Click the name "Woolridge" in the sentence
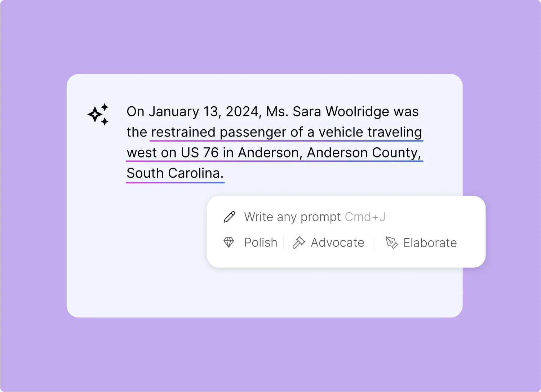541x392 pixels. point(357,112)
